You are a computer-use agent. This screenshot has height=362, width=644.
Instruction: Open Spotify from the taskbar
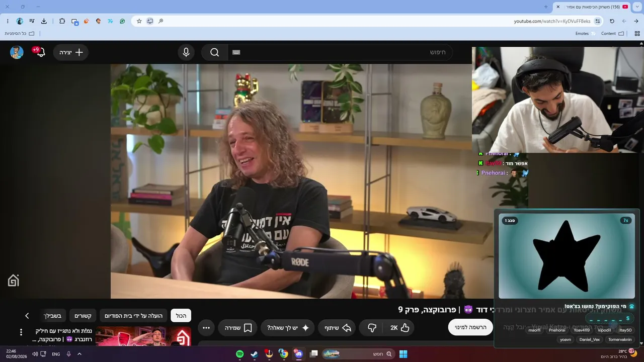tap(240, 354)
